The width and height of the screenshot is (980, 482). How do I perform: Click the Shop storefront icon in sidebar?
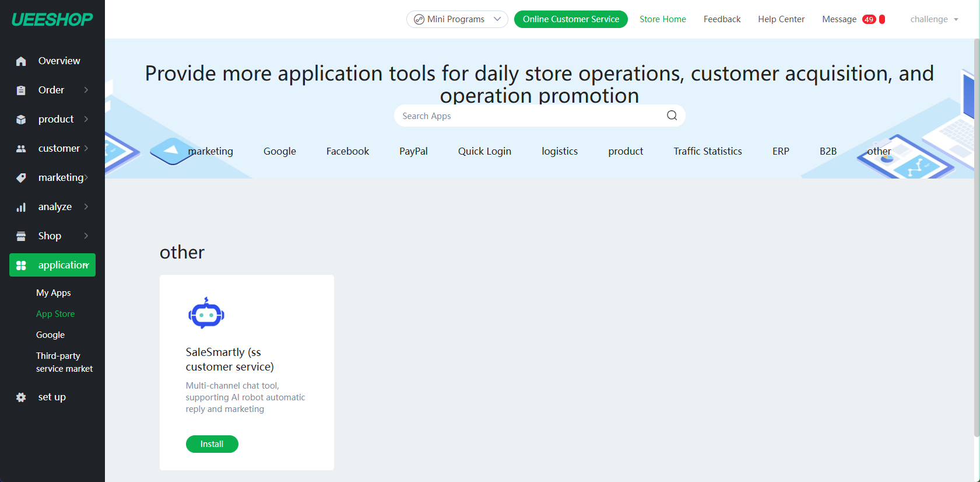(21, 236)
